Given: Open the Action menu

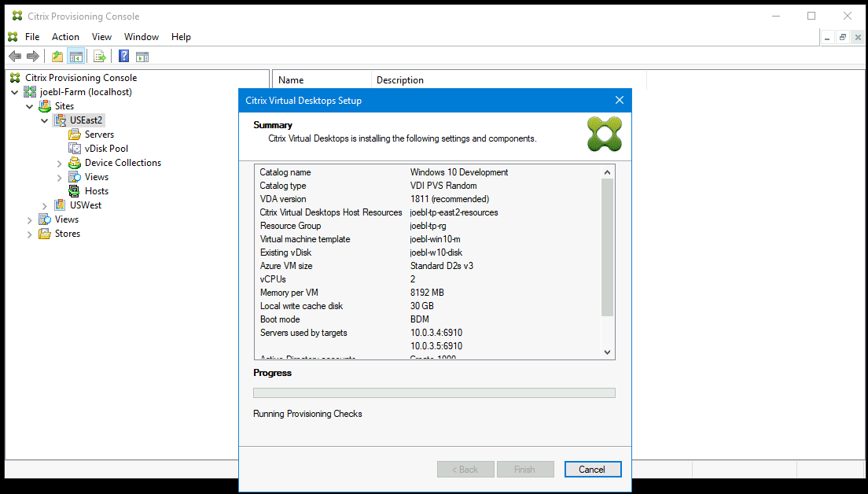Looking at the screenshot, I should [65, 36].
